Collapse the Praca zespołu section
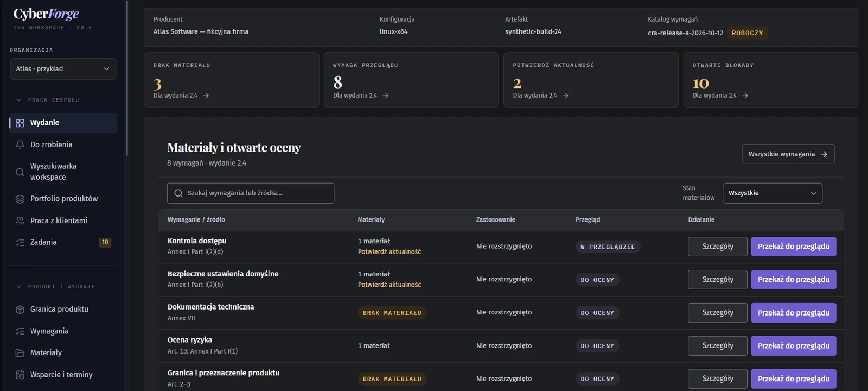This screenshot has width=868, height=391. click(x=48, y=100)
